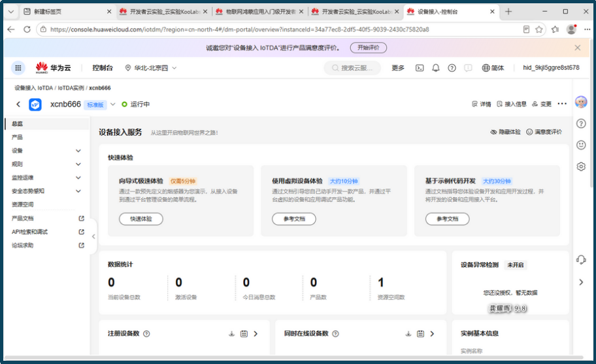Dismiss the satisfaction survey banner

pos(578,48)
